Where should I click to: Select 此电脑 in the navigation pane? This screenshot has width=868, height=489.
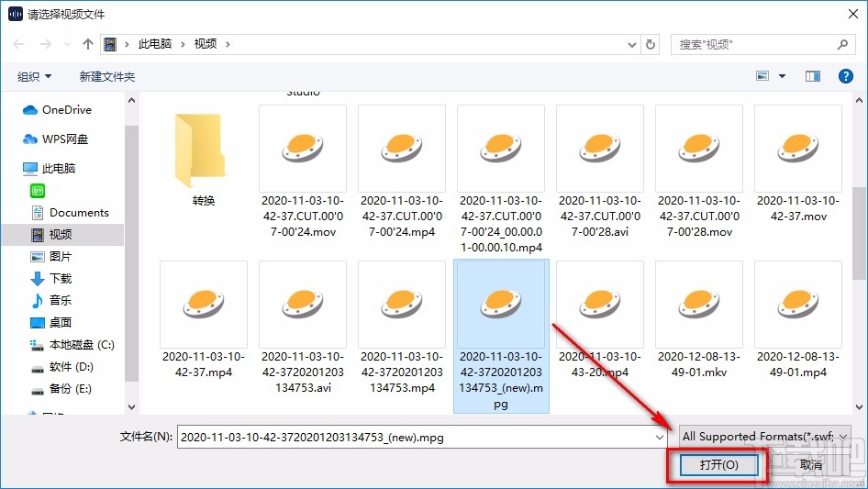coord(49,169)
